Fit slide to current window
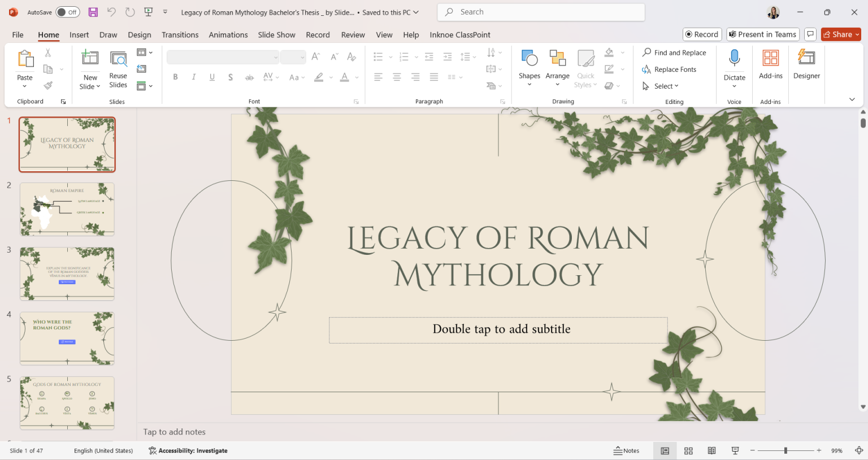The width and height of the screenshot is (868, 460). (x=859, y=450)
